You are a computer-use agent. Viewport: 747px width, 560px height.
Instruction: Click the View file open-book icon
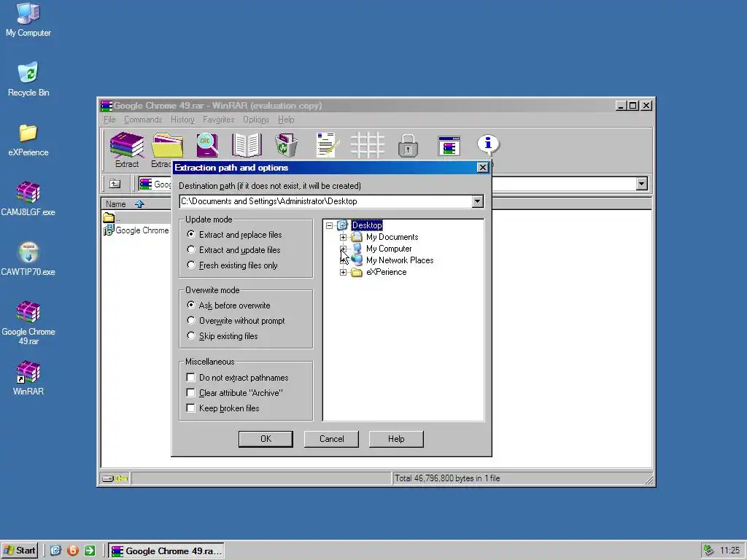247,145
